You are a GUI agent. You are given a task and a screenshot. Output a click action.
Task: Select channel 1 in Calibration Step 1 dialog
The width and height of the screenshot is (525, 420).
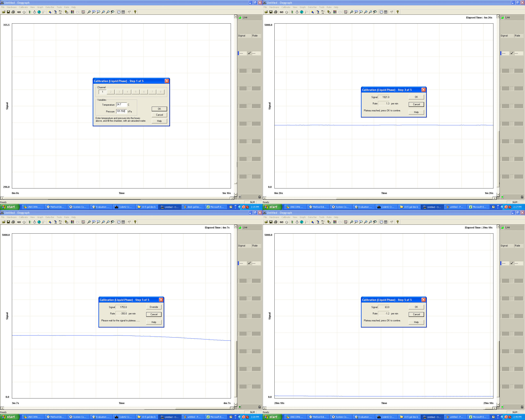click(103, 92)
